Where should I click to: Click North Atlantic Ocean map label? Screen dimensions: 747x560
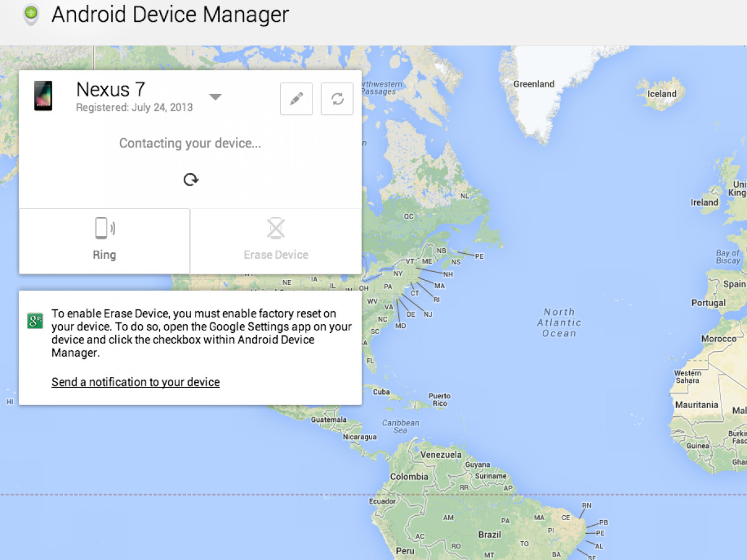(x=559, y=322)
